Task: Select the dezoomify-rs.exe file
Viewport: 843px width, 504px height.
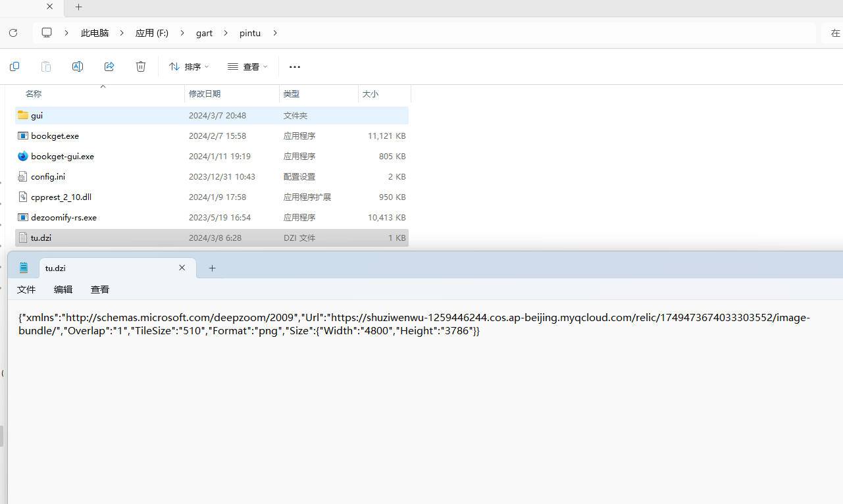Action: click(x=64, y=218)
